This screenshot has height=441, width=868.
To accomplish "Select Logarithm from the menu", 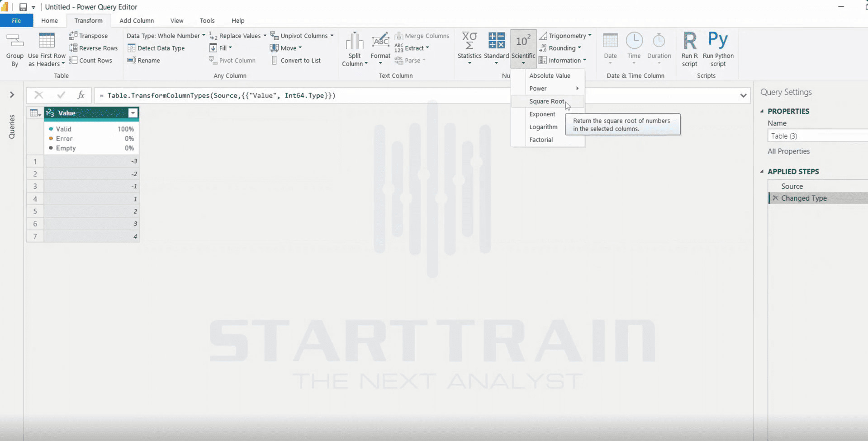I will pos(543,127).
